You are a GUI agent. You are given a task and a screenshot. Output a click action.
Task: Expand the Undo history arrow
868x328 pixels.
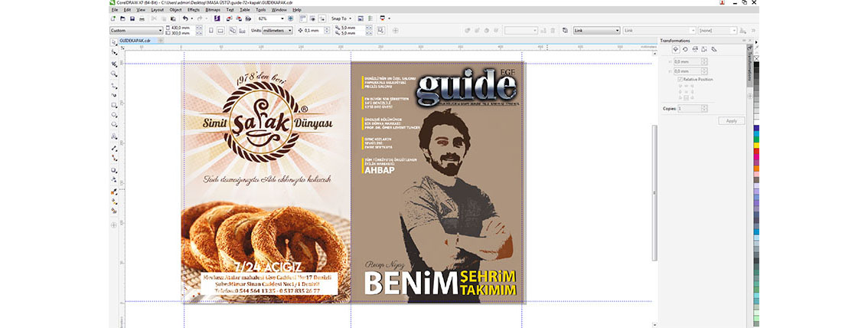[x=192, y=18]
